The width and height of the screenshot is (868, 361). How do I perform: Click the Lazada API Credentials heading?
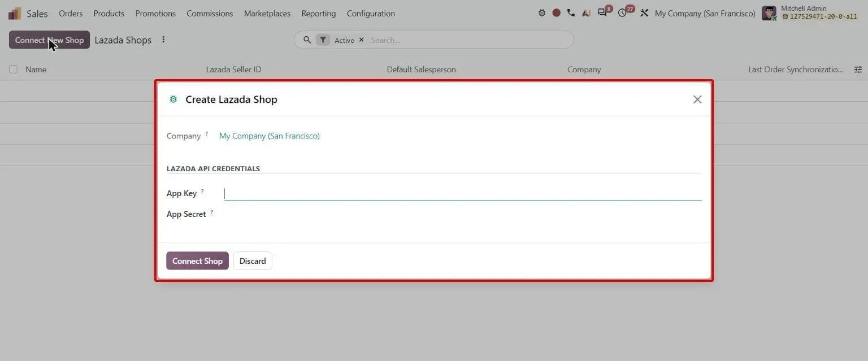click(213, 168)
